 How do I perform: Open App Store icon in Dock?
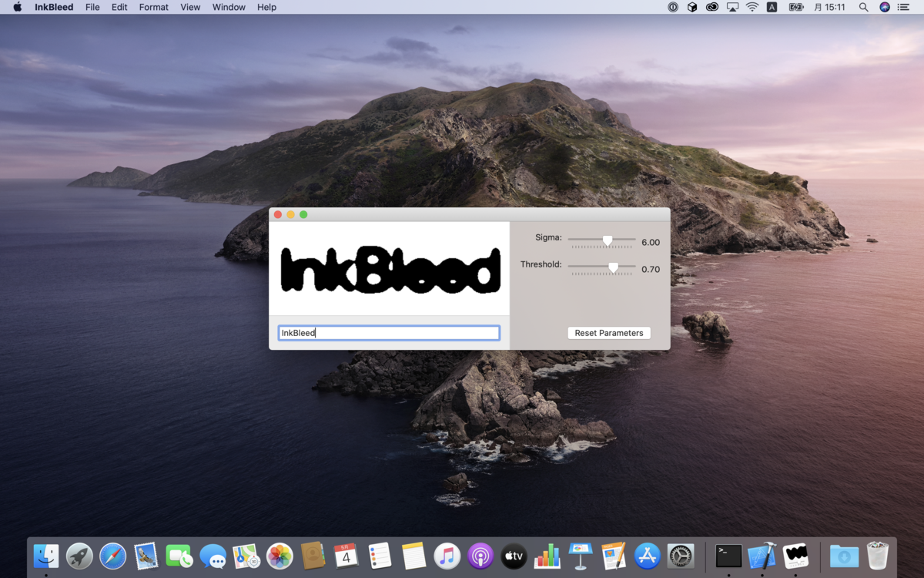click(648, 556)
